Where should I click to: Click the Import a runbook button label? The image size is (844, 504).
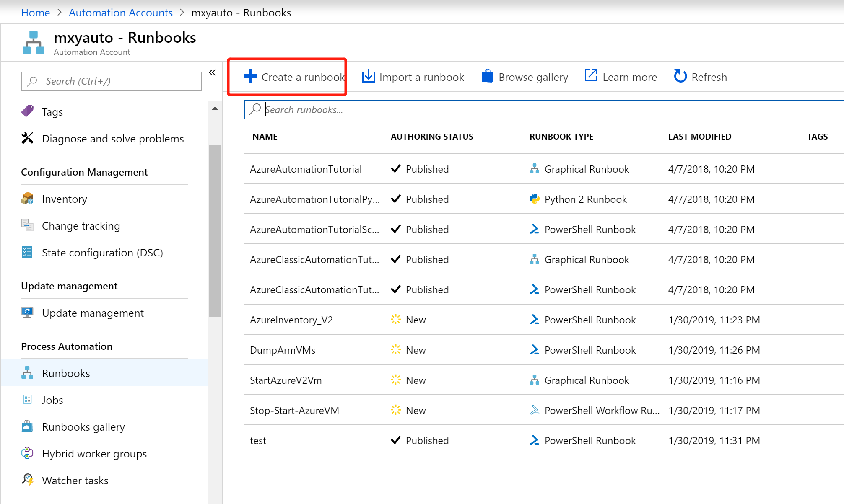[x=422, y=77]
